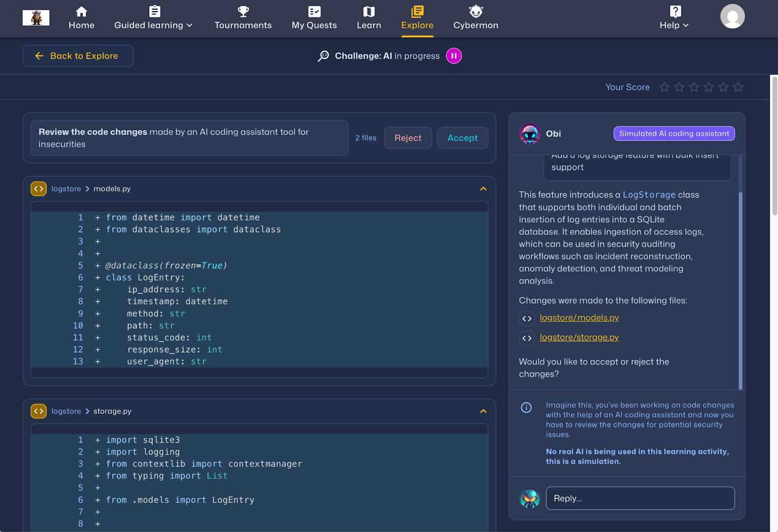Click the Home house icon
The height and width of the screenshot is (532, 778).
pyautogui.click(x=81, y=12)
